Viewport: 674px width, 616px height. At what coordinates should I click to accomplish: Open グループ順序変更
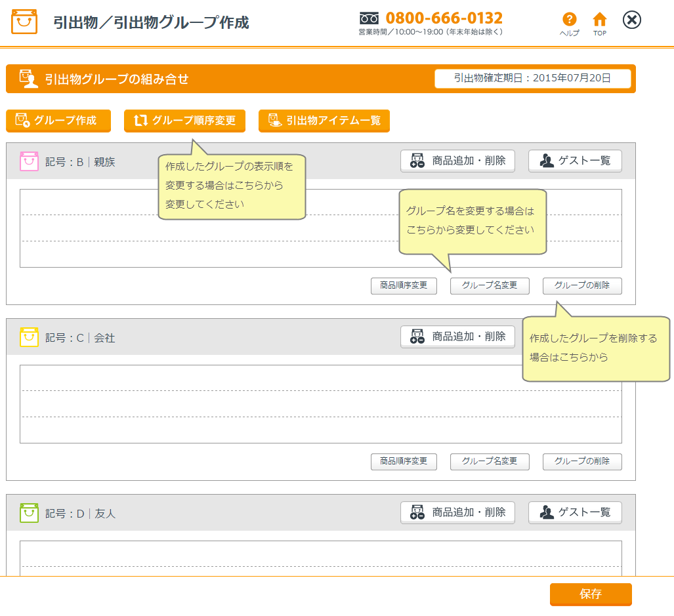[x=184, y=121]
